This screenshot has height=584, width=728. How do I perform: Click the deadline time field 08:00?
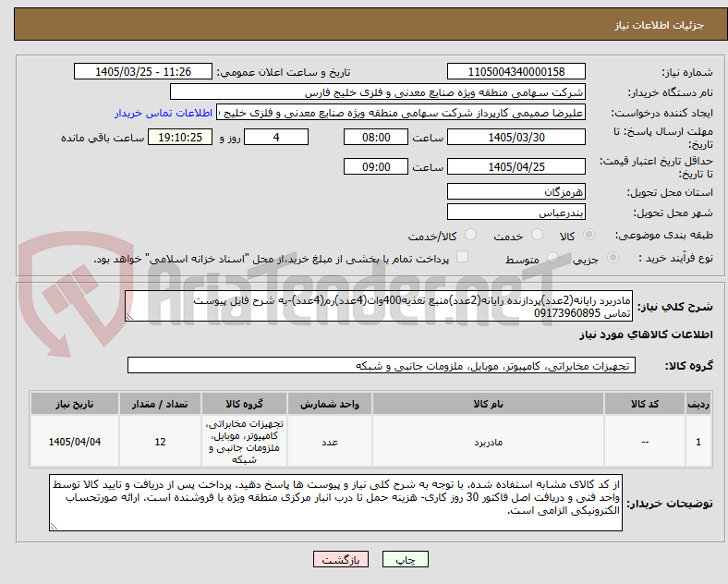(376, 138)
